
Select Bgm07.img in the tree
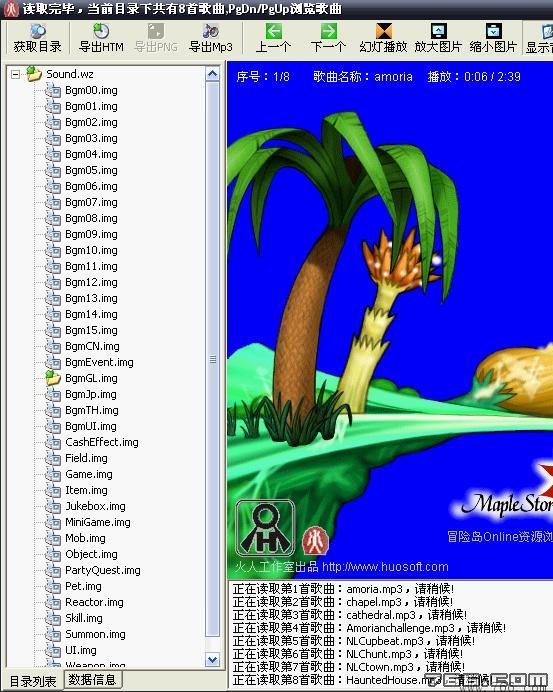coord(91,202)
